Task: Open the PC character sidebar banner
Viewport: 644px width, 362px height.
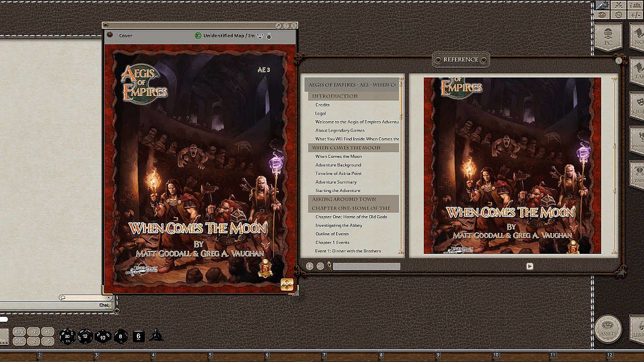Action: [x=608, y=37]
